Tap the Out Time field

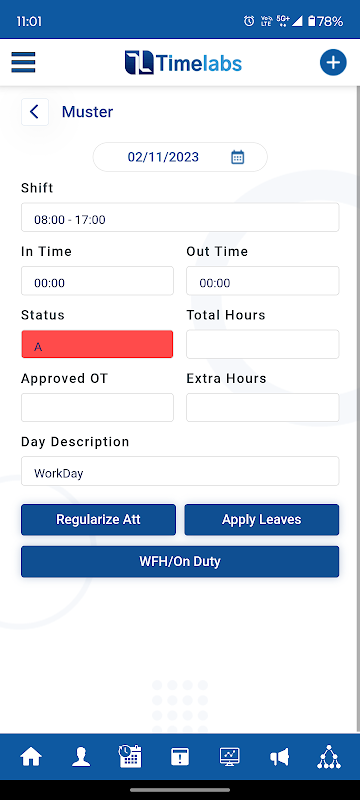(263, 281)
